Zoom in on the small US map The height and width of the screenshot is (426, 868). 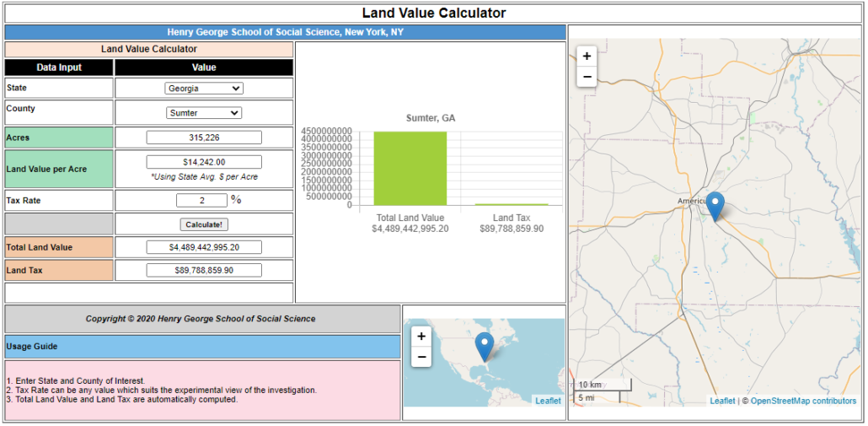(421, 336)
